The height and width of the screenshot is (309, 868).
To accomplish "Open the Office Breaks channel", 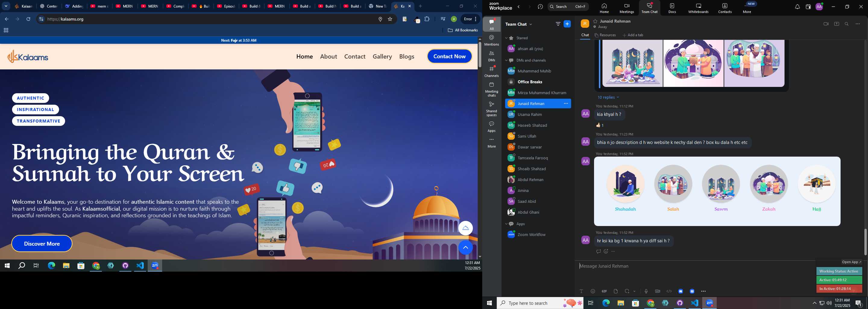I will (x=538, y=82).
